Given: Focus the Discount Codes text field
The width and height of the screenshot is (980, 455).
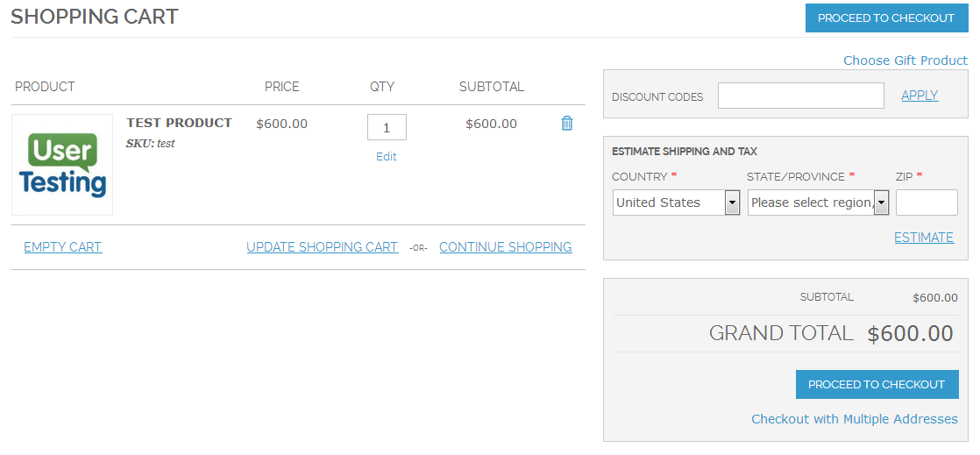Looking at the screenshot, I should 800,96.
